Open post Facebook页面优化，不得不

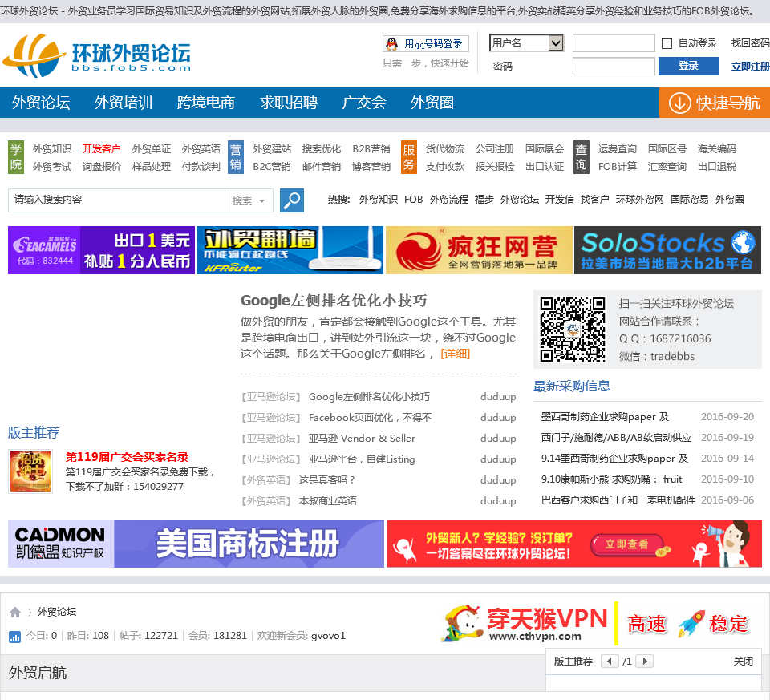[x=371, y=417]
